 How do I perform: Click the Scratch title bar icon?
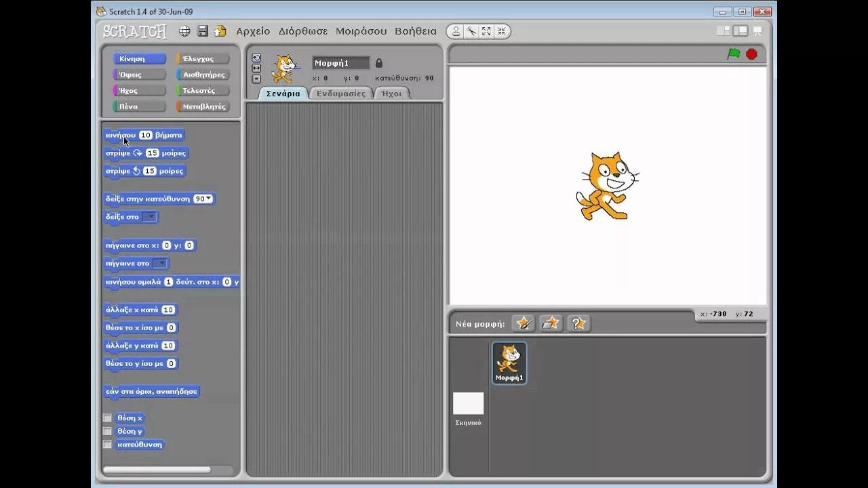pyautogui.click(x=101, y=11)
